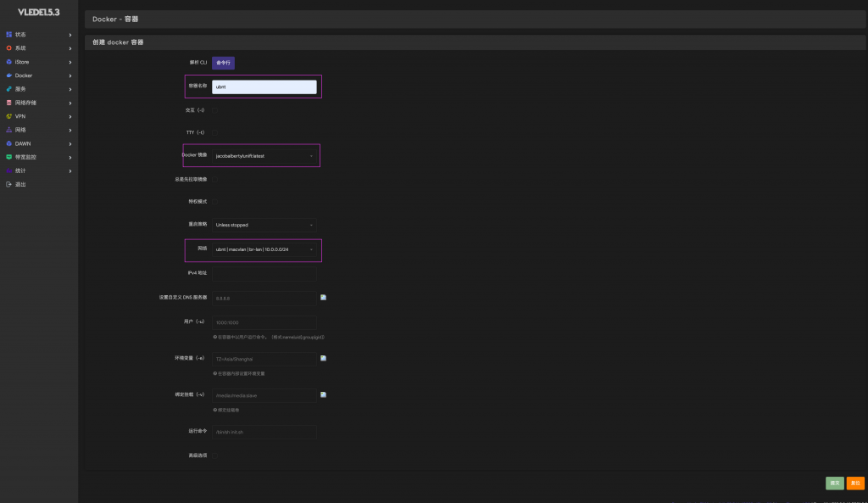This screenshot has height=503, width=868.
Task: Click help icon under 绑定挂载 field
Action: point(214,410)
